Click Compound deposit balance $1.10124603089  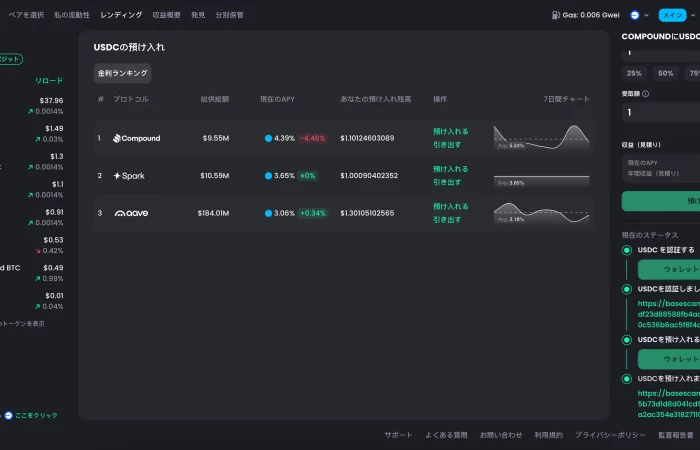[367, 138]
